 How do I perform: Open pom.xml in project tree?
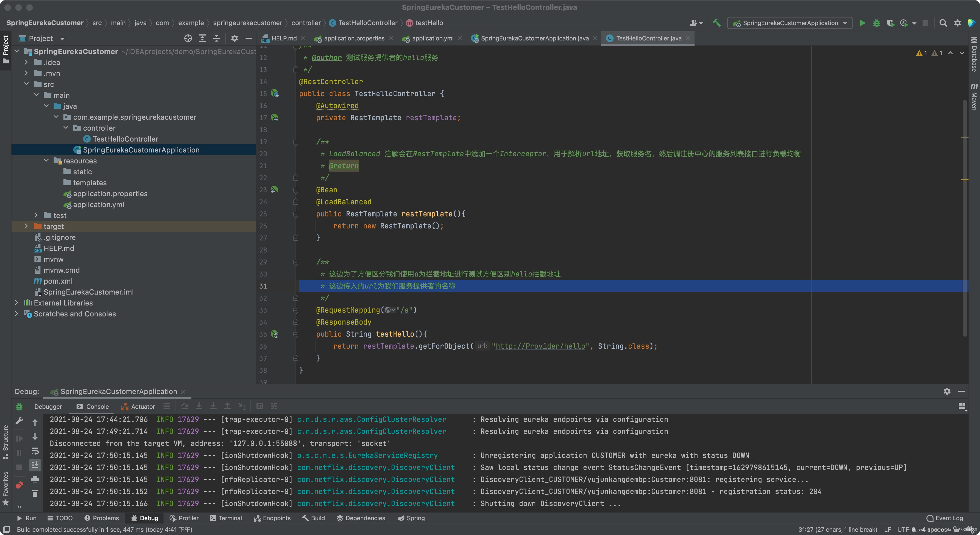click(x=58, y=281)
